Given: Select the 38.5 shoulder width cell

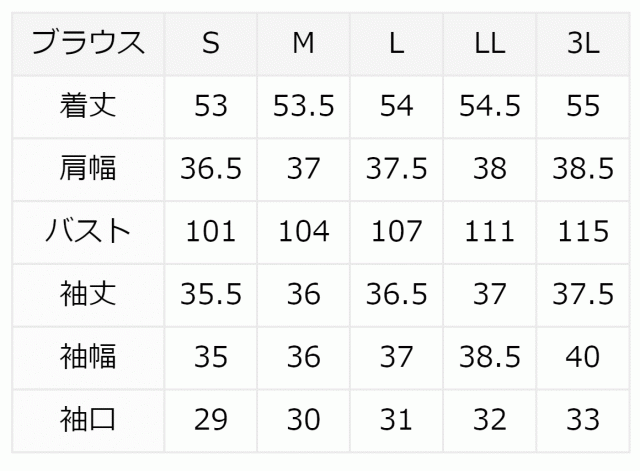Looking at the screenshot, I should click(581, 168).
